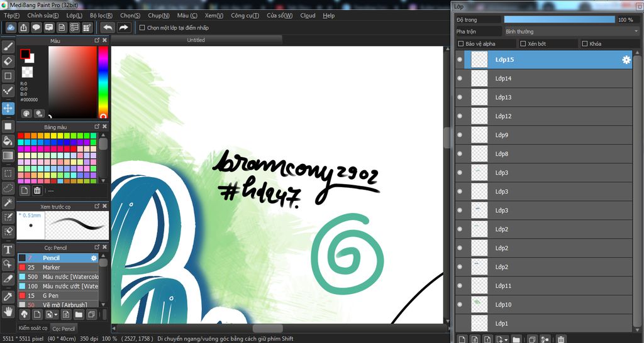This screenshot has height=343, width=644.
Task: Toggle visibility of layer Lớp9
Action: 460,135
